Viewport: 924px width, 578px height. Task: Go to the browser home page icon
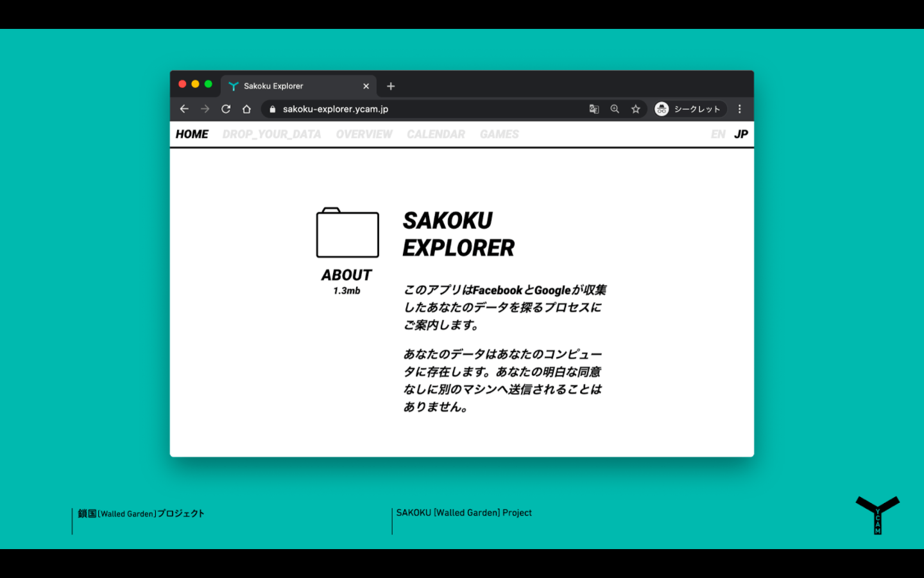coord(246,109)
